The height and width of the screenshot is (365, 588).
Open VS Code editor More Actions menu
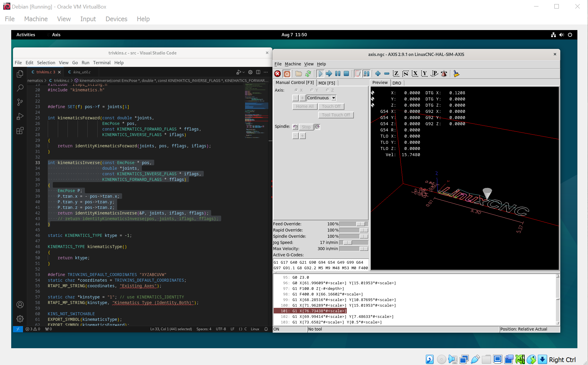coord(266,72)
